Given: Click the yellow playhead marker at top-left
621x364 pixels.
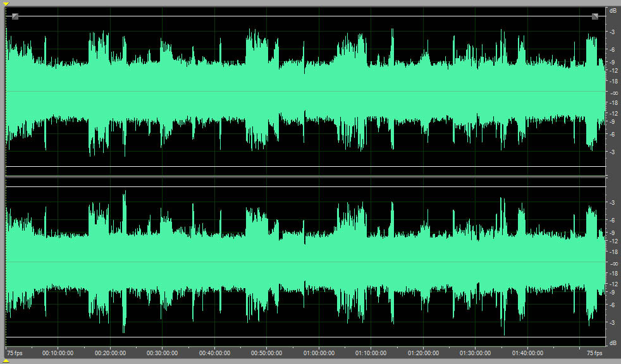Looking at the screenshot, I should pyautogui.click(x=6, y=3).
